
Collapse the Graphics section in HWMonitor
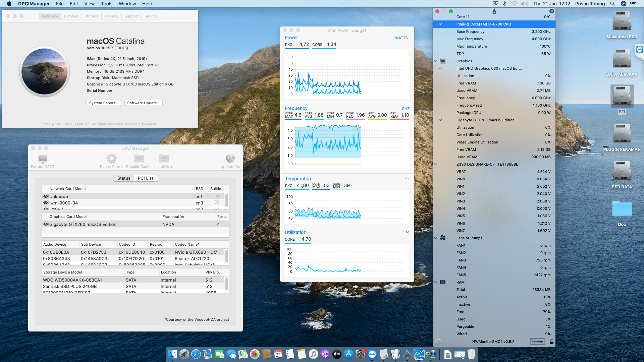[436, 61]
